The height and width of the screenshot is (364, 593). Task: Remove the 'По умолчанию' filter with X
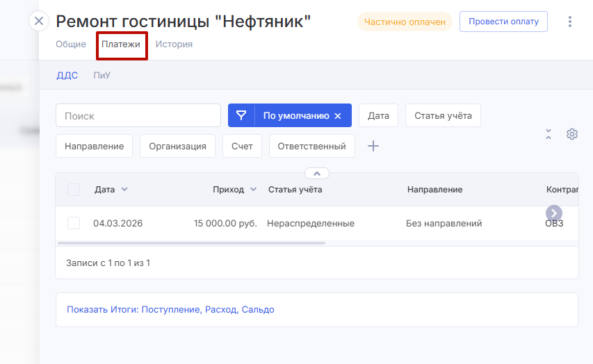click(x=338, y=116)
